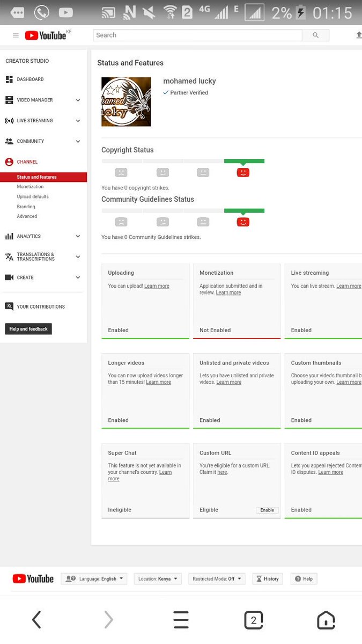The width and height of the screenshot is (362, 644).
Task: Click the History button in footer
Action: tap(268, 579)
